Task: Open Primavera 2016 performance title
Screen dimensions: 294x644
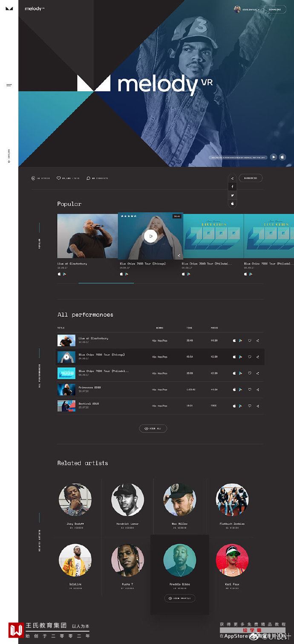Action: point(89,387)
